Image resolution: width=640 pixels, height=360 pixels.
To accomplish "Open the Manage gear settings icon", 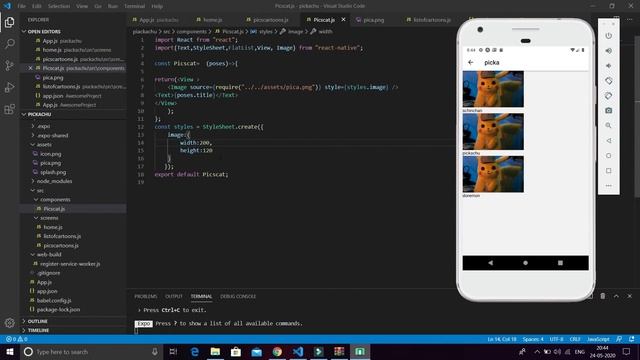I will [9, 323].
